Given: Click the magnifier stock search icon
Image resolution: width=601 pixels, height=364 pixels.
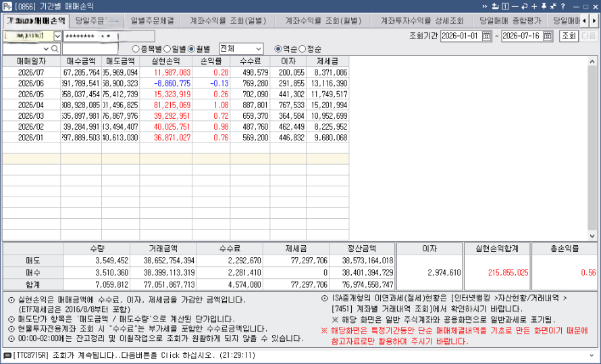Looking at the screenshot, I should point(55,49).
